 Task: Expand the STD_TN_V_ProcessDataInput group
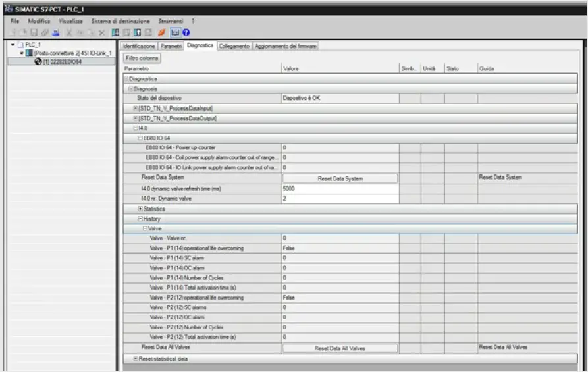click(x=135, y=108)
